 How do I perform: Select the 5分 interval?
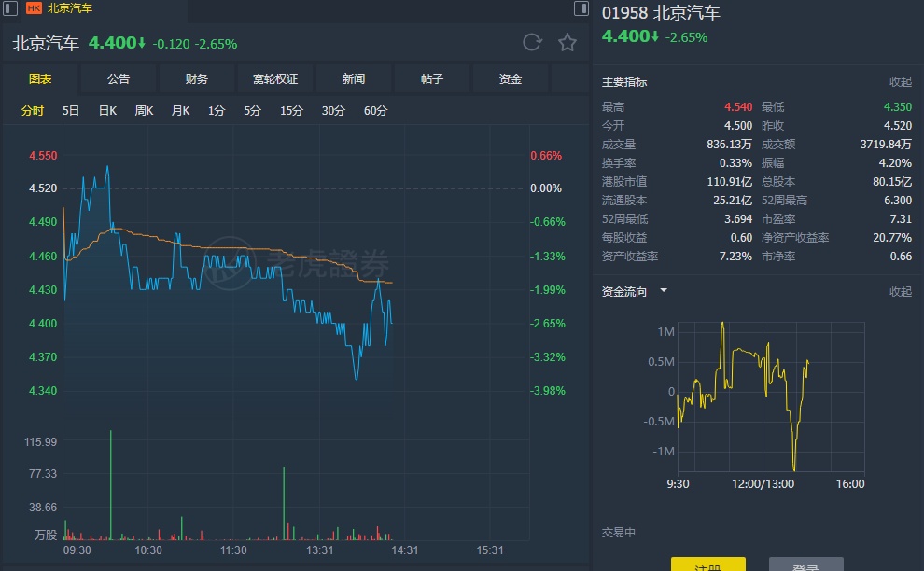click(x=252, y=111)
